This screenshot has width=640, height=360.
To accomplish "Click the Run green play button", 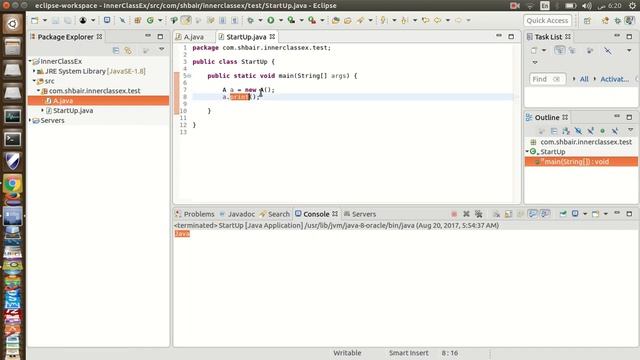I will coord(271,20).
